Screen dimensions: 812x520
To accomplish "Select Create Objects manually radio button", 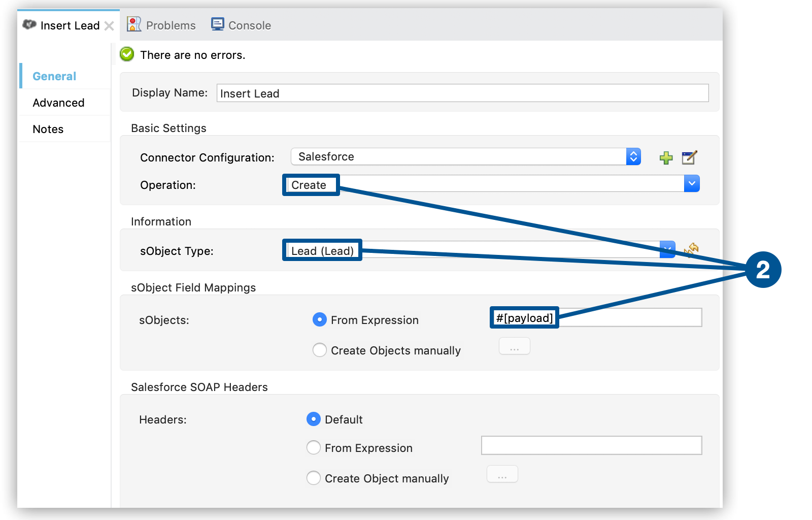I will pos(320,350).
